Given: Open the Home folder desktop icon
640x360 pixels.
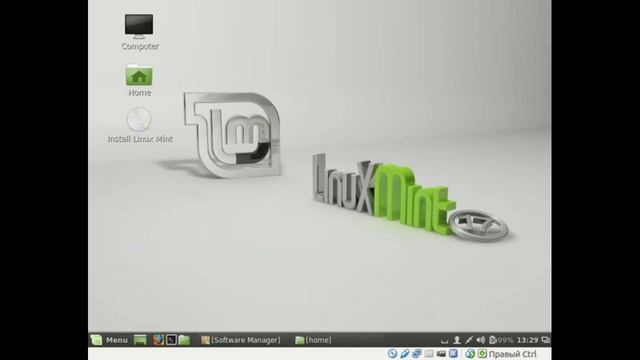Looking at the screenshot, I should point(139,80).
